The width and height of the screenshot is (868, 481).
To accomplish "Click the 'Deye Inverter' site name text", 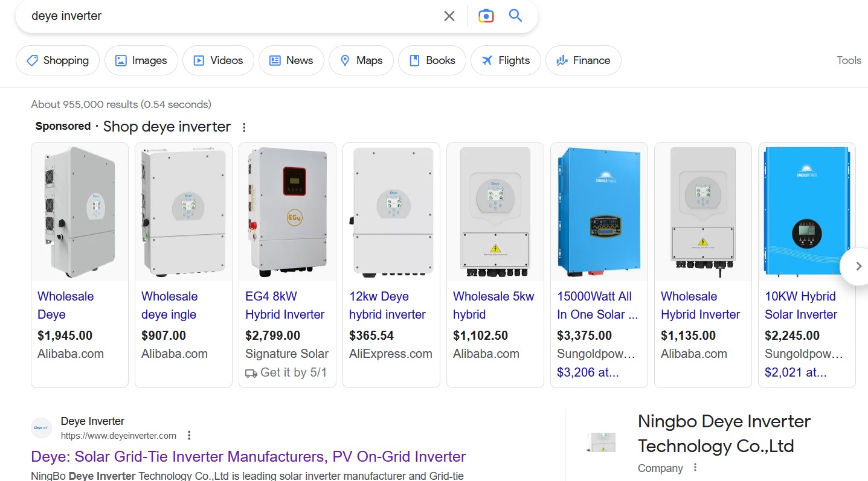I will coord(92,421).
